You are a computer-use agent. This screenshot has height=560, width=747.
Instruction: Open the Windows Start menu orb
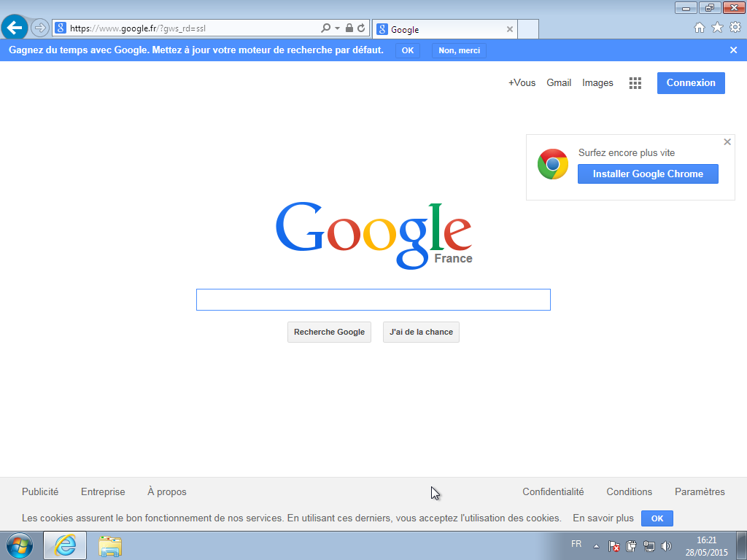point(20,545)
